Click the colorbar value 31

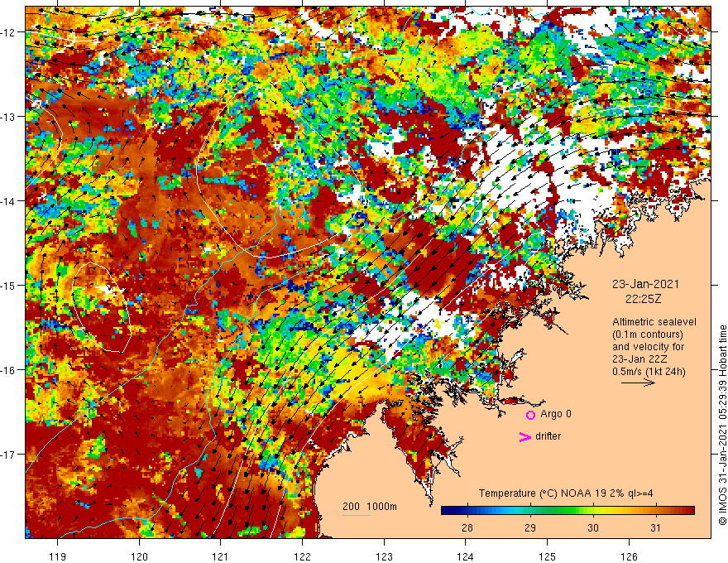[x=655, y=527]
